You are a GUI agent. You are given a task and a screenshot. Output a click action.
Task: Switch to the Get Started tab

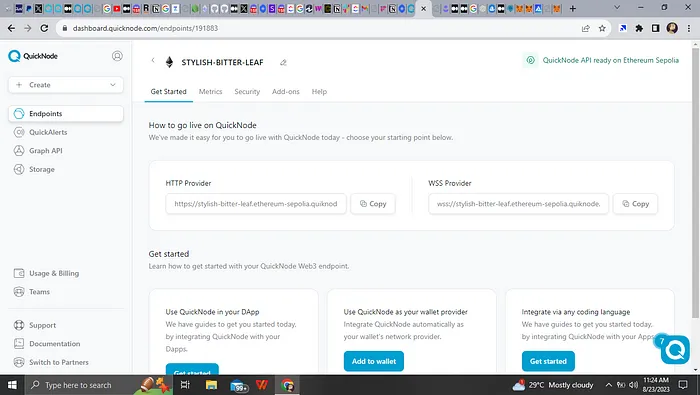168,91
